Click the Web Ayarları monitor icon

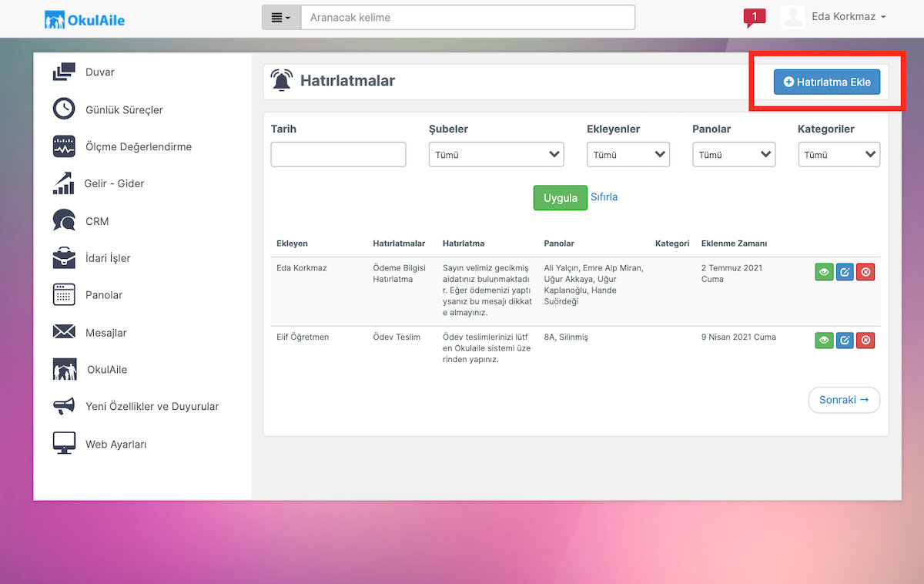(x=64, y=444)
